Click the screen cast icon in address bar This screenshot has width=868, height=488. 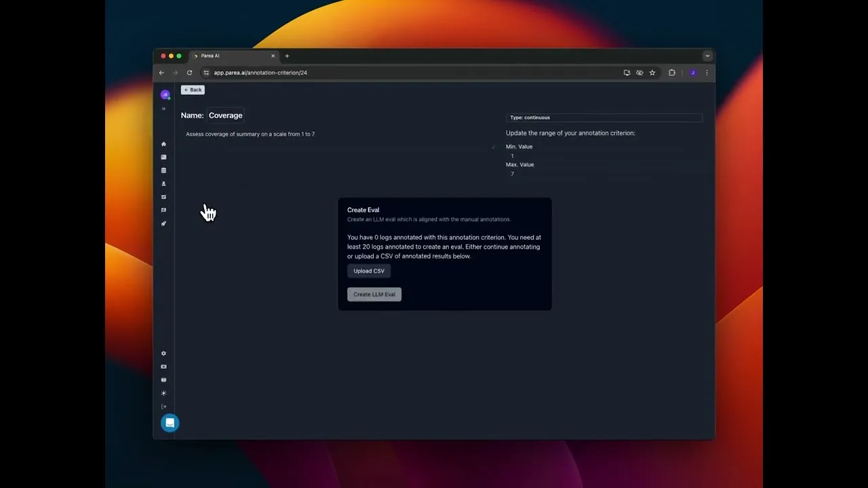click(627, 73)
